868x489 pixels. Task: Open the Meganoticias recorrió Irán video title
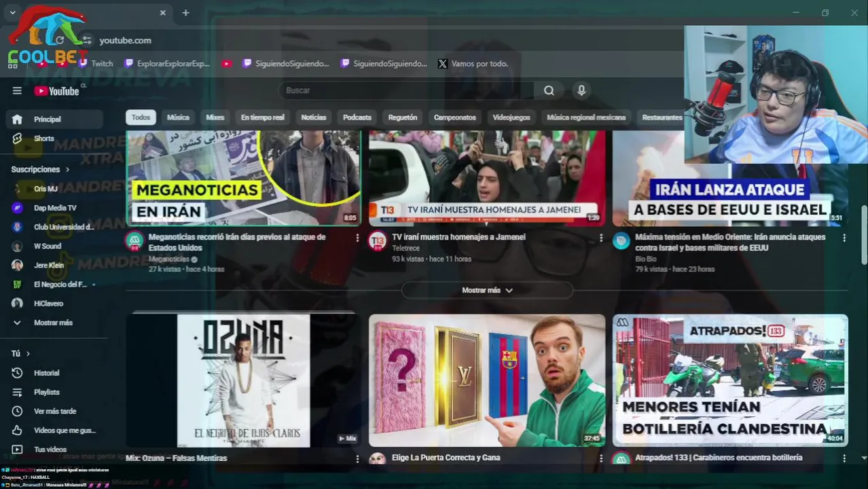(237, 242)
